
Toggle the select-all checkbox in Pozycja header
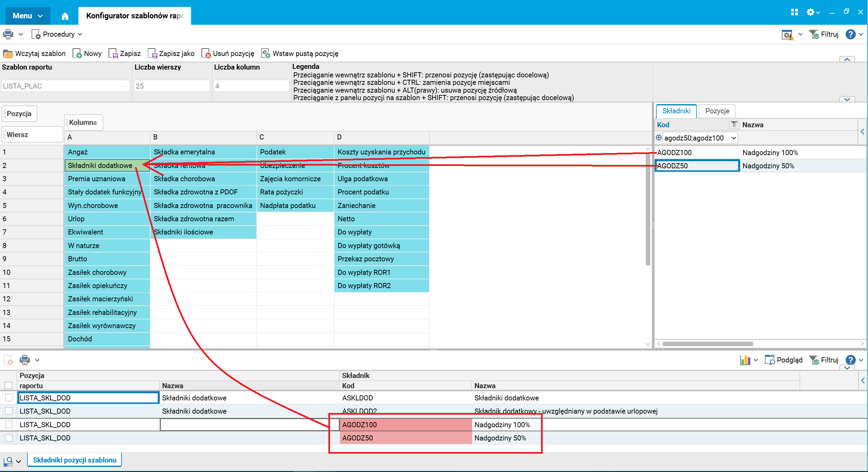pos(8,385)
